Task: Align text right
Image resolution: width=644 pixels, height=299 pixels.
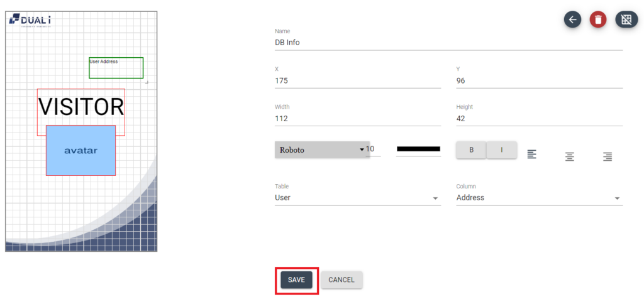Action: pyautogui.click(x=608, y=157)
